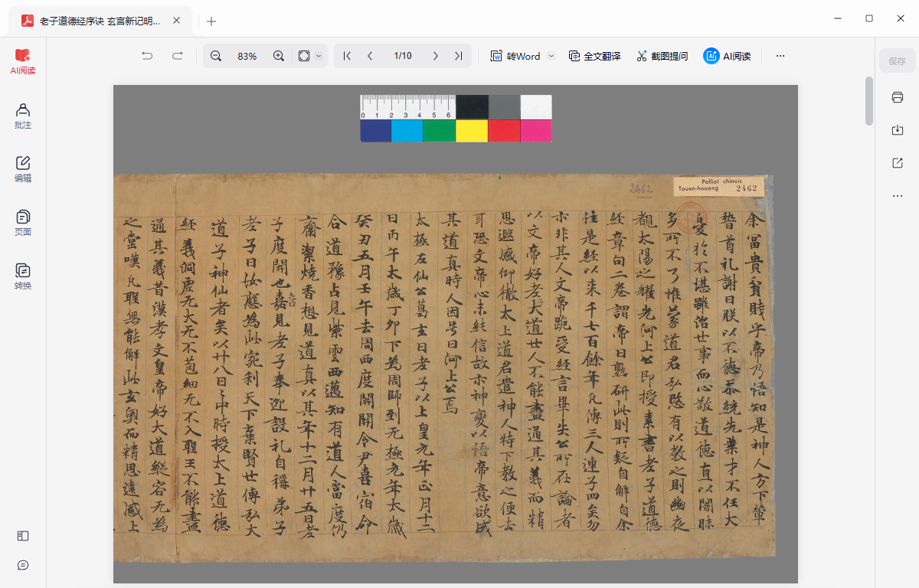This screenshot has height=588, width=919.
Task: Print the document
Action: (897, 97)
